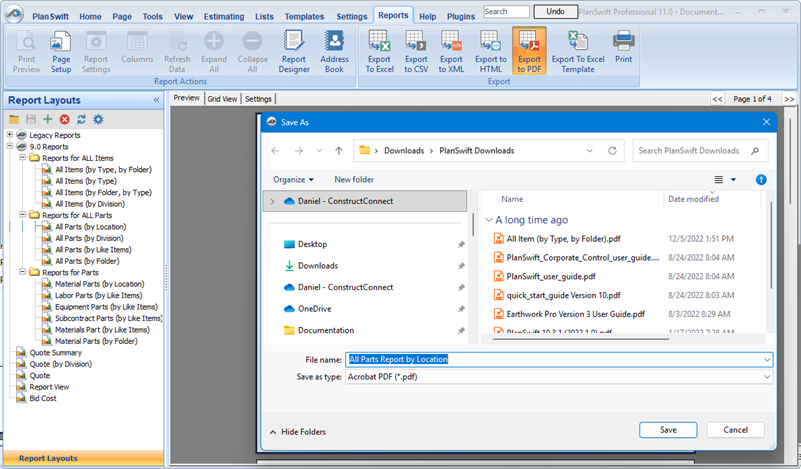
Task: Click the Print ribbon icon
Action: point(623,47)
